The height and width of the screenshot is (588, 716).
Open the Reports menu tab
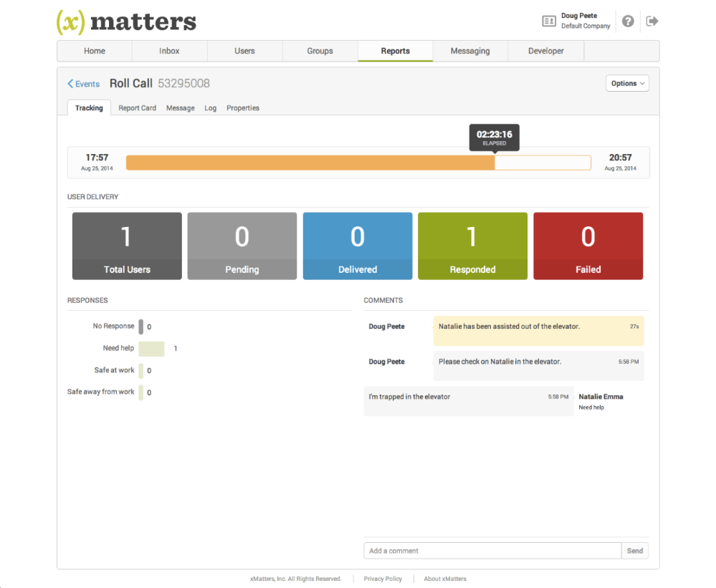(x=396, y=51)
